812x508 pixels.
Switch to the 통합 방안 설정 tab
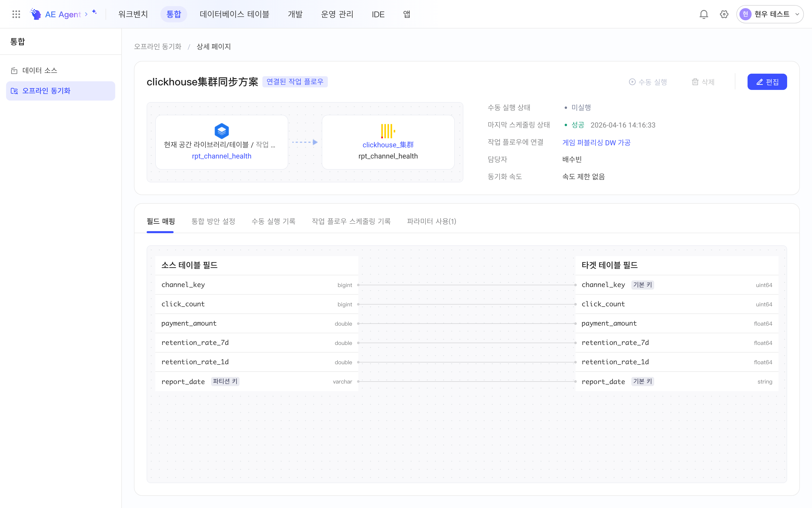213,221
